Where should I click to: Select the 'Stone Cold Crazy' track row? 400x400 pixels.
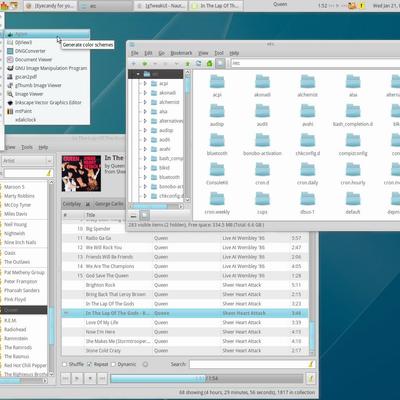pyautogui.click(x=185, y=351)
